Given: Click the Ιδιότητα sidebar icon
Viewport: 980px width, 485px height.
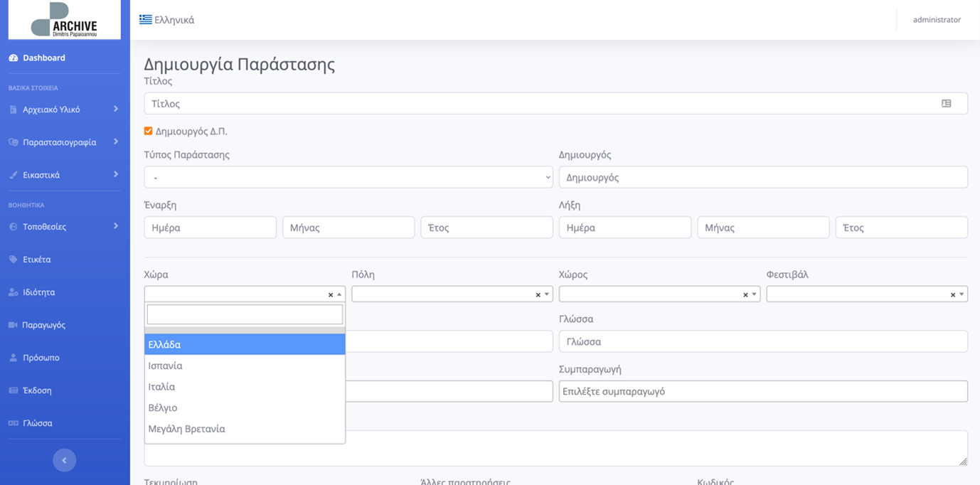Looking at the screenshot, I should tap(13, 292).
